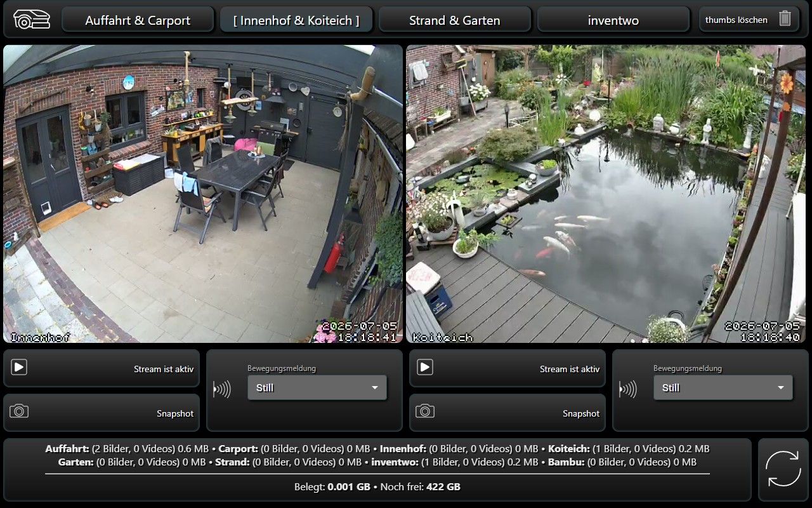This screenshot has width=812, height=508.
Task: Click the Innenhof stream play icon
Action: point(19,367)
